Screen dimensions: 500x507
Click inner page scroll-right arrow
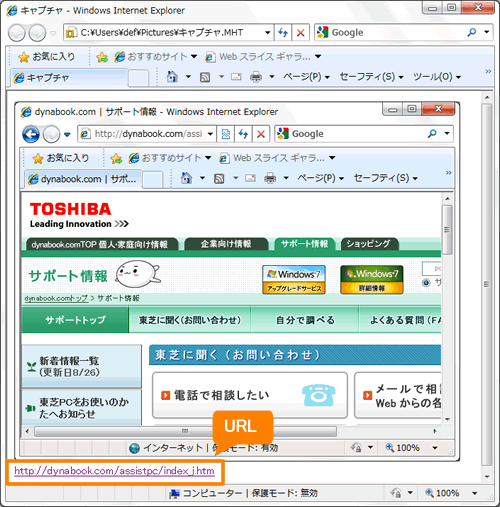click(x=435, y=431)
